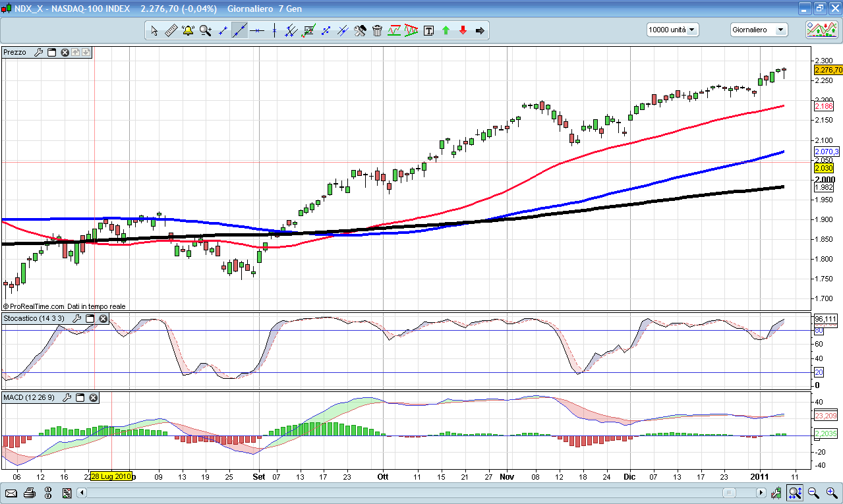Toggle the horizontal line drawing tool
The height and width of the screenshot is (504, 843).
pyautogui.click(x=256, y=30)
